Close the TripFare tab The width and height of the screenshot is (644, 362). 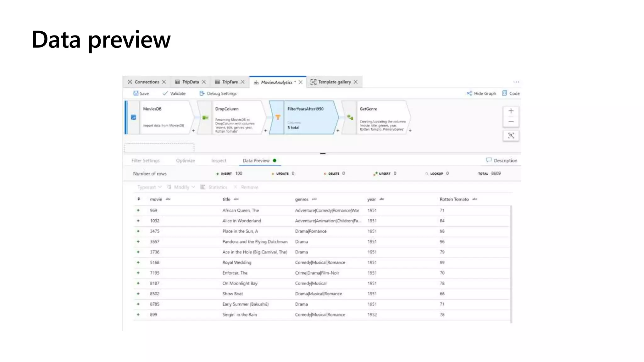(242, 82)
